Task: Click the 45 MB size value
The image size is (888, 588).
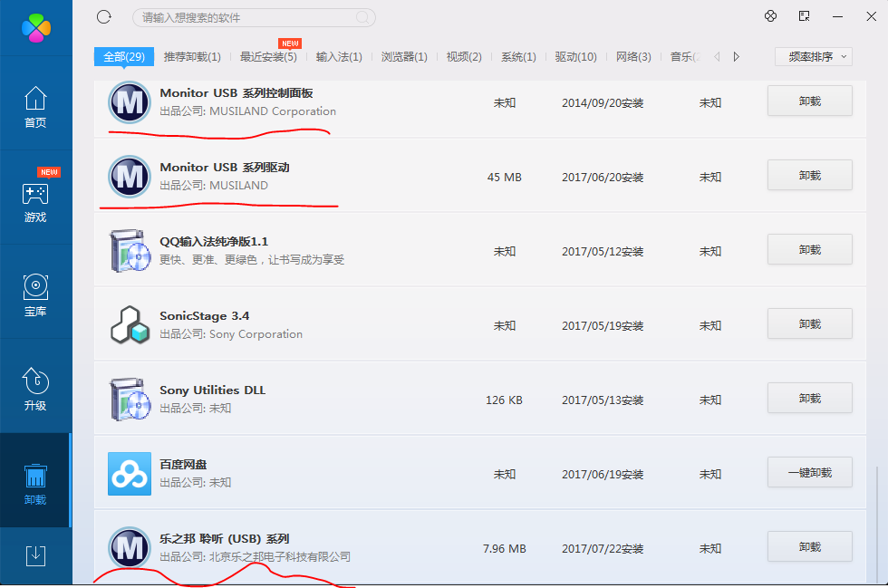Action: pos(504,178)
